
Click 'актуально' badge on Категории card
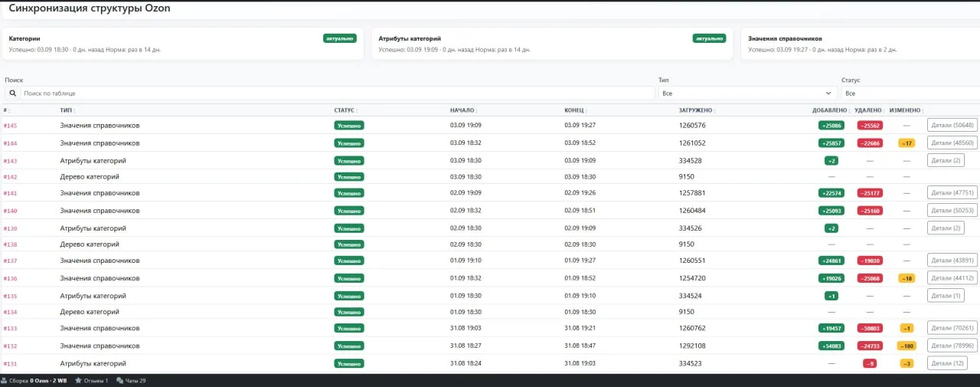click(x=339, y=38)
